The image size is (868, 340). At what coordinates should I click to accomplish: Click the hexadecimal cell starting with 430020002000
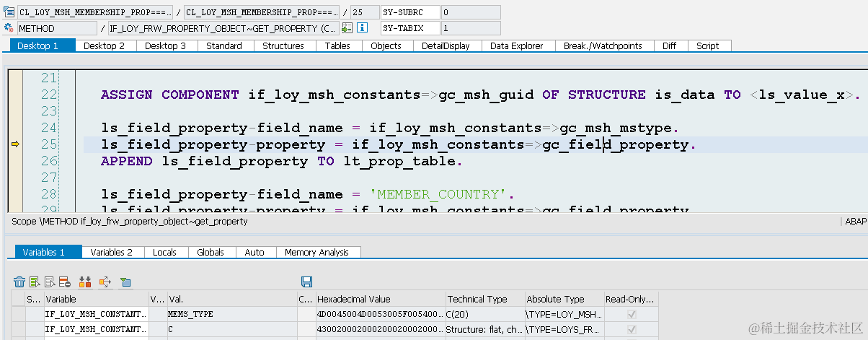point(380,329)
